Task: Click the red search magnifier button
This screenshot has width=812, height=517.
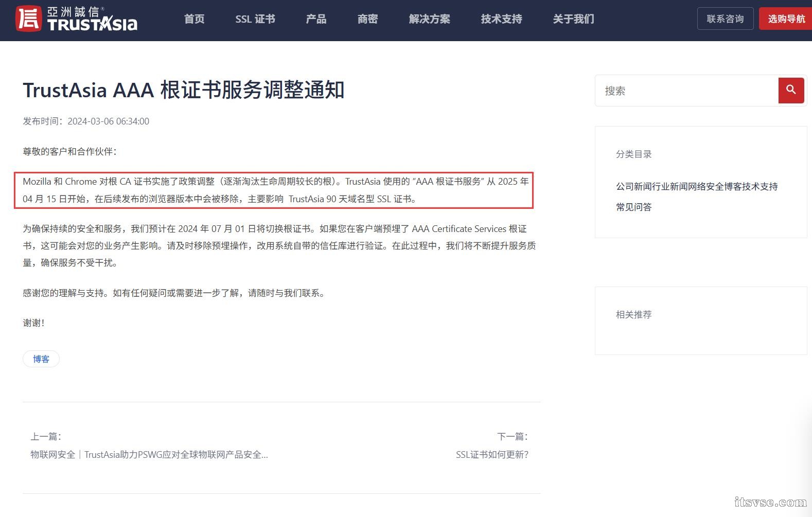Action: pos(791,91)
